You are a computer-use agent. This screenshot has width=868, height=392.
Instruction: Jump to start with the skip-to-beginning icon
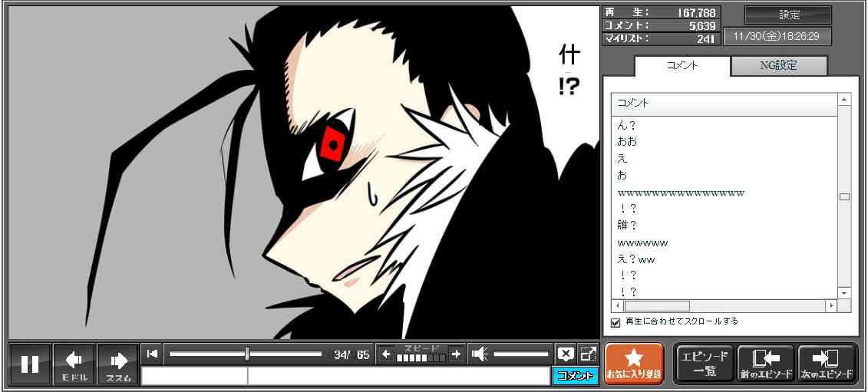pyautogui.click(x=152, y=354)
